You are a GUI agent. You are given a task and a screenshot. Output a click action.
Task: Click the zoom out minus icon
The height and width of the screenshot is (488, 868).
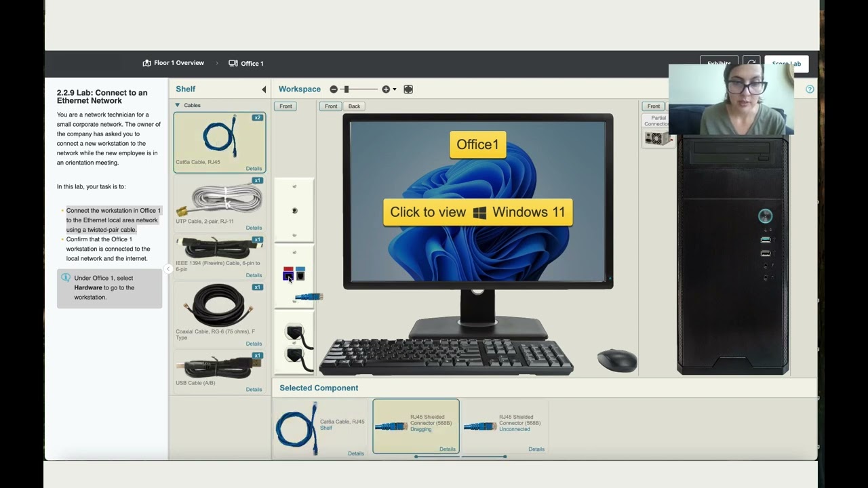tap(334, 89)
